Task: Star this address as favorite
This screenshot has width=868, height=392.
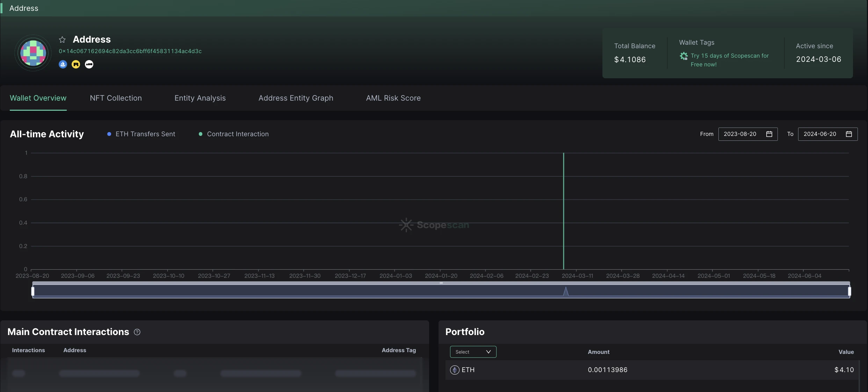Action: click(x=62, y=39)
